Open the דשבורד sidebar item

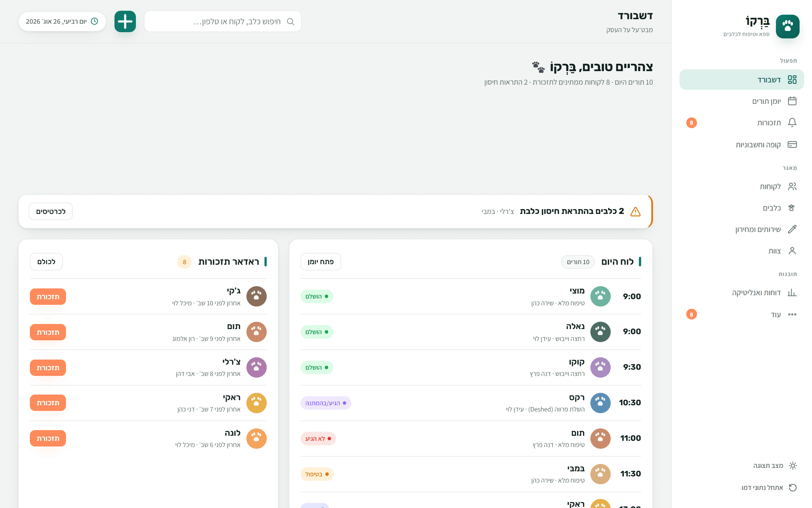(742, 80)
